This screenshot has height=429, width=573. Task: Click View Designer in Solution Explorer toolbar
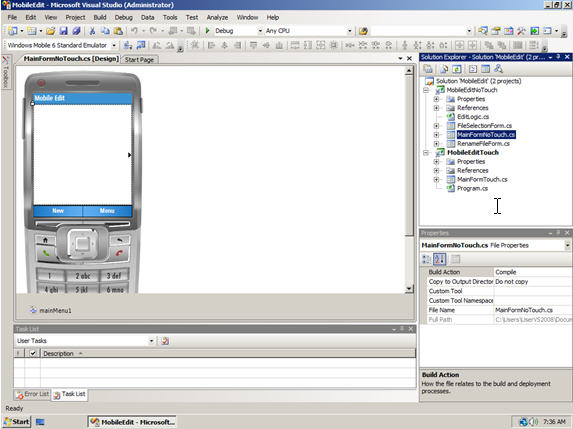pyautogui.click(x=485, y=69)
